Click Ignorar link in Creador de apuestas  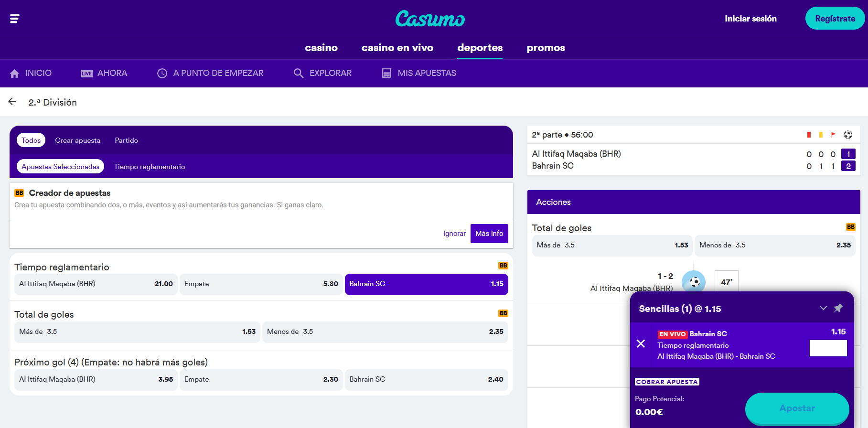(x=454, y=234)
